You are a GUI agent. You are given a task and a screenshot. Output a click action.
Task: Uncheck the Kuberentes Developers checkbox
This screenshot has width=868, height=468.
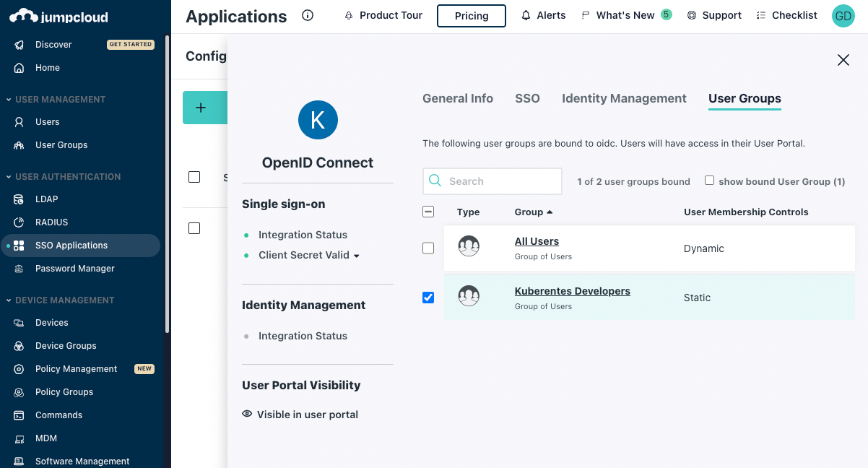(428, 298)
